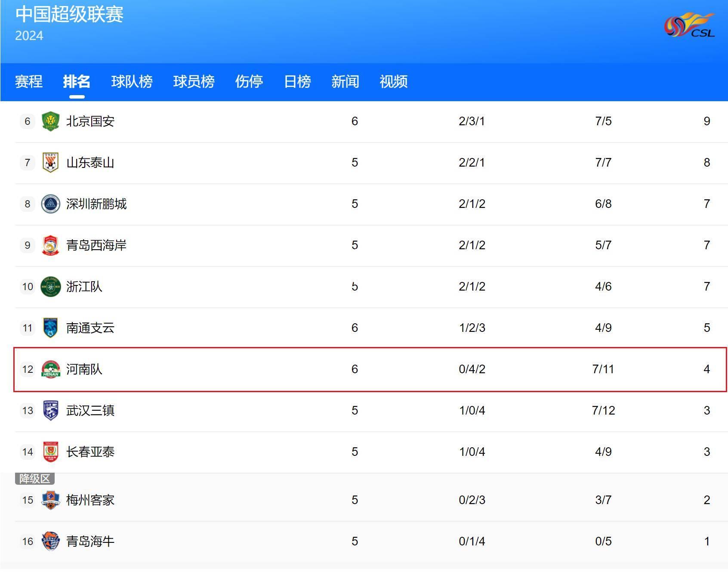Image resolution: width=728 pixels, height=579 pixels.
Task: Click the 山东泰山 team crest
Action: [50, 162]
